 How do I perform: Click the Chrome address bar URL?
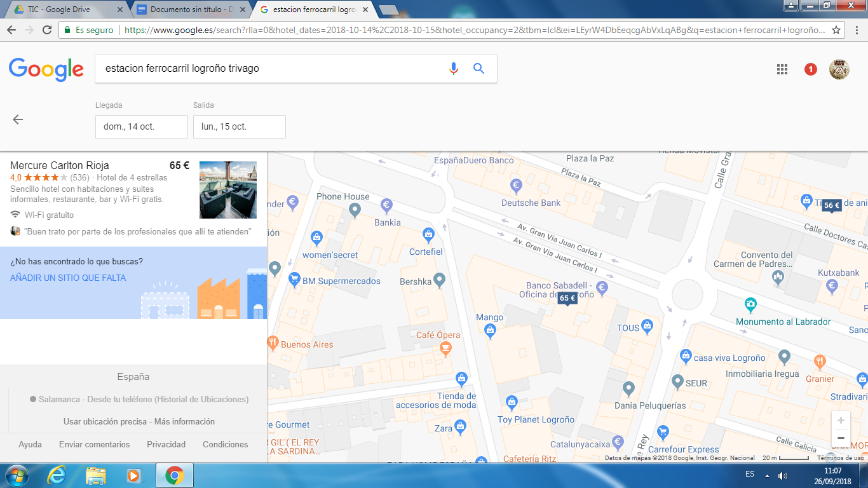[474, 30]
